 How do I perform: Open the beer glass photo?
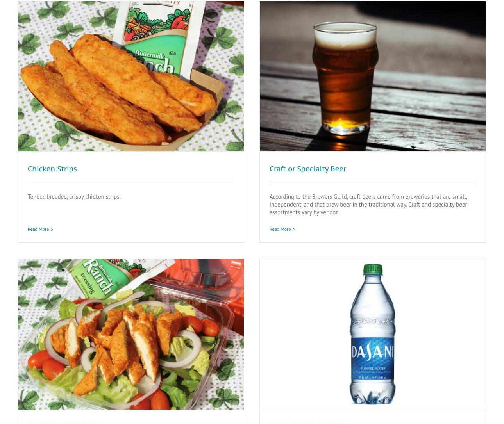tap(373, 76)
